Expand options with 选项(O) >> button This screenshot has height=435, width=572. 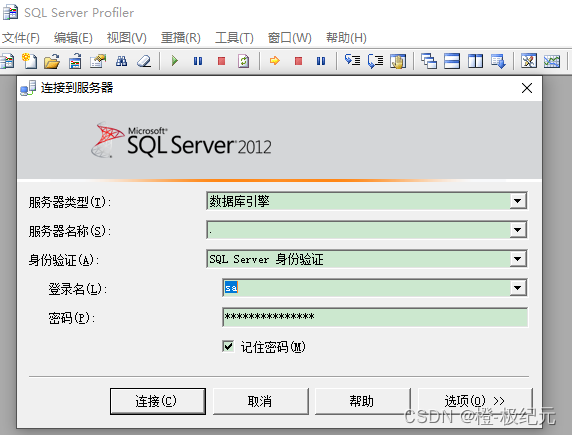[x=475, y=401]
